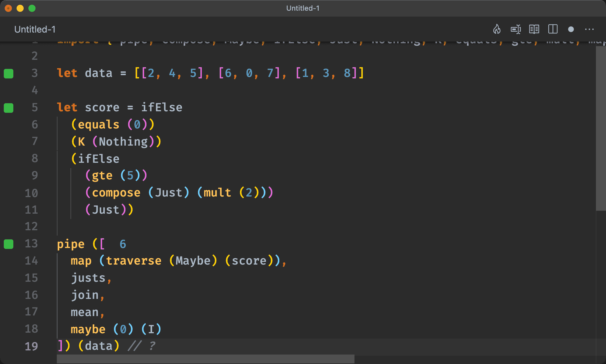
Task: Click the rename-style icon in editor toolbar
Action: [516, 29]
